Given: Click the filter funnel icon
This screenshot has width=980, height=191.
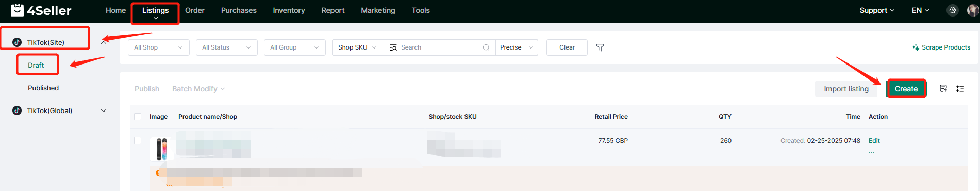Looking at the screenshot, I should coord(600,47).
